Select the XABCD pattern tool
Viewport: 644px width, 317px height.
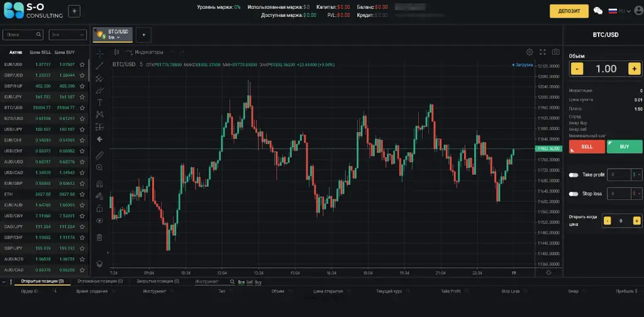coord(99,114)
